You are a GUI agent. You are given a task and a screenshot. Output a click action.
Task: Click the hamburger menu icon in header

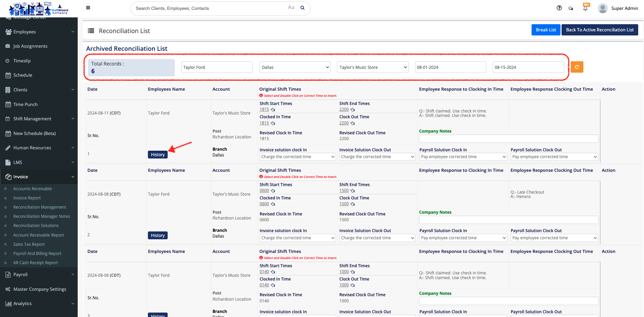pyautogui.click(x=88, y=8)
